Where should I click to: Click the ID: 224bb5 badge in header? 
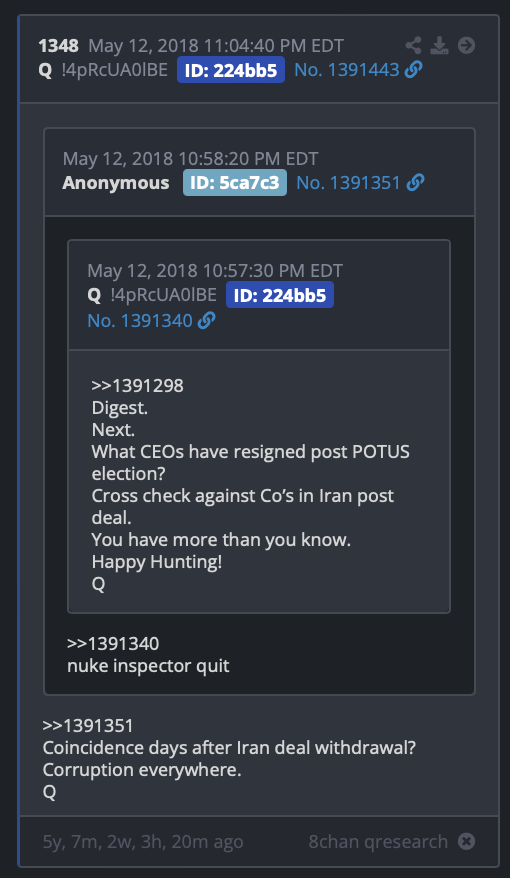[231, 70]
